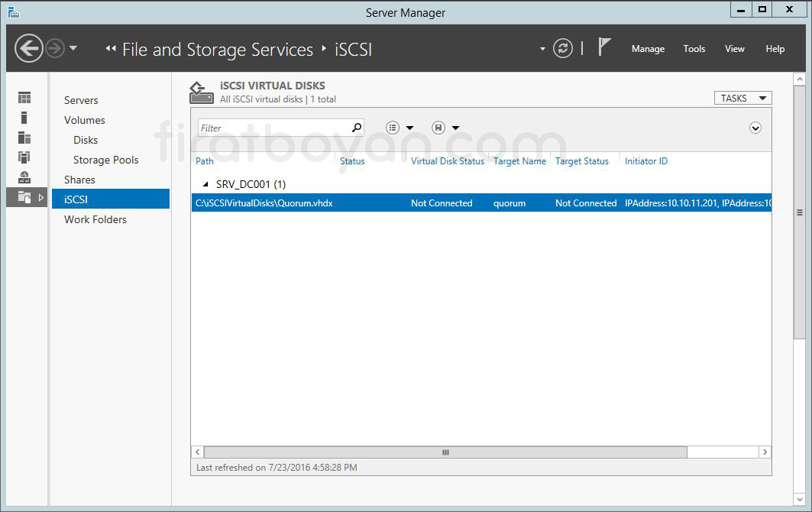Image resolution: width=812 pixels, height=512 pixels.
Task: Open the Manage menu
Action: pos(648,49)
